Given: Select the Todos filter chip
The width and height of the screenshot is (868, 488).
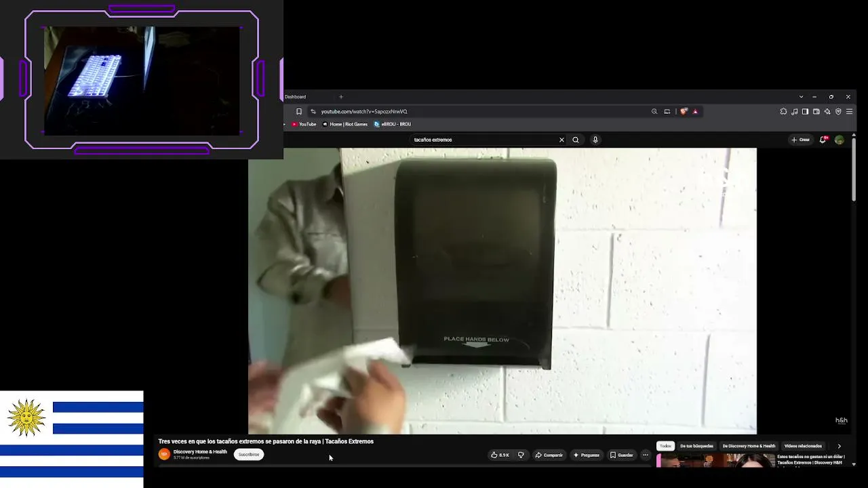Looking at the screenshot, I should (665, 446).
